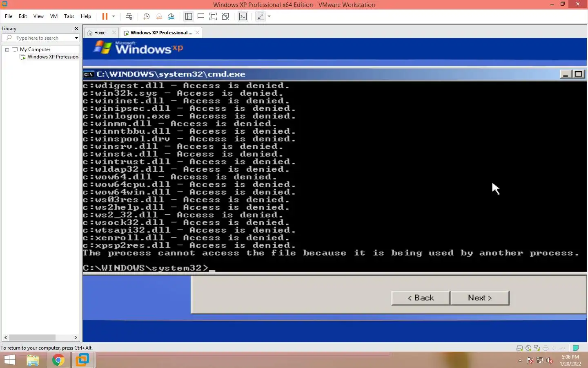This screenshot has width=588, height=368.
Task: Open the library search dropdown arrow
Action: [76, 38]
